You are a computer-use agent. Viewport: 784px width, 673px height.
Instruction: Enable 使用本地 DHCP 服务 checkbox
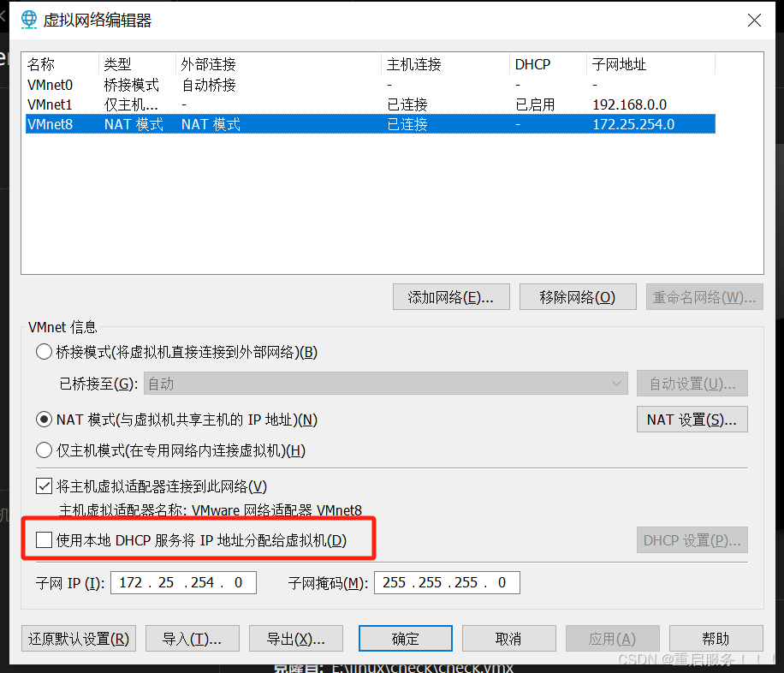(44, 540)
